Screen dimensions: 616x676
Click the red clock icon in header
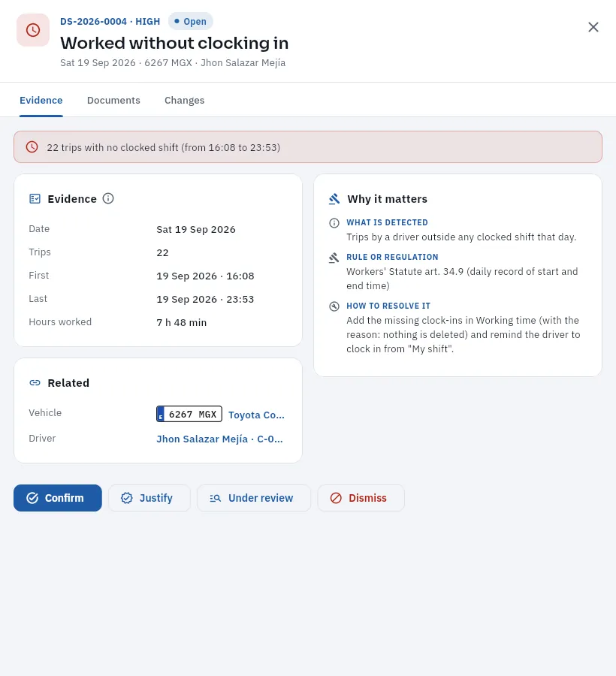point(33,30)
